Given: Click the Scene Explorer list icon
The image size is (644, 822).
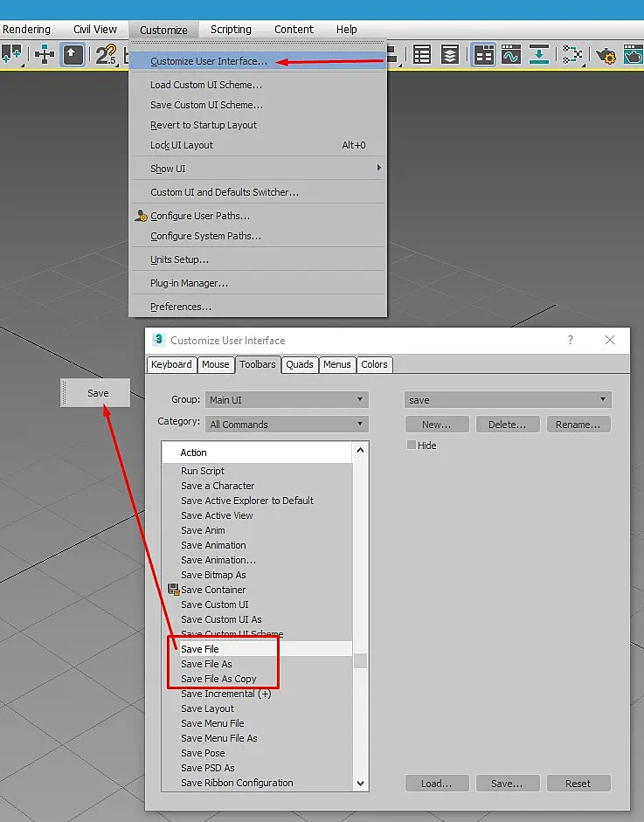Looking at the screenshot, I should 422,54.
